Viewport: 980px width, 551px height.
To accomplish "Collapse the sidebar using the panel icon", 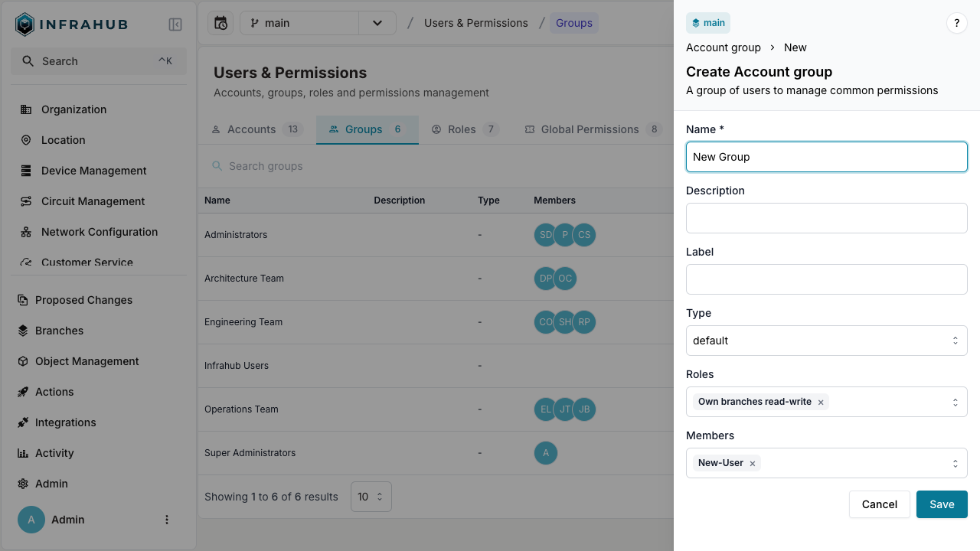I will [x=175, y=24].
